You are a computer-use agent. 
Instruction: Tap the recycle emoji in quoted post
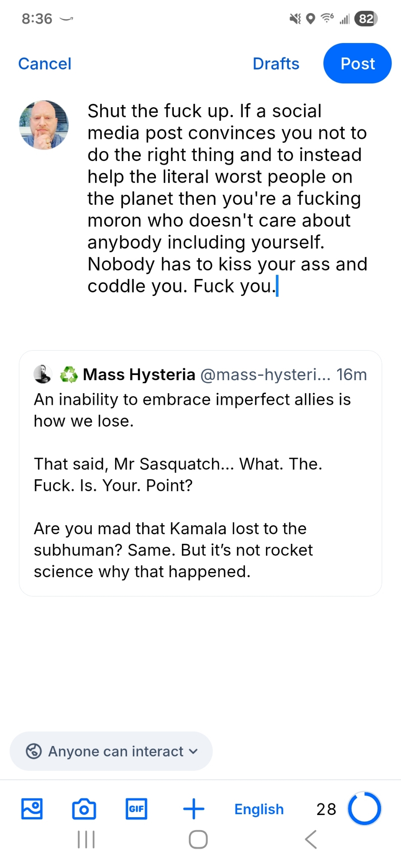tap(69, 375)
